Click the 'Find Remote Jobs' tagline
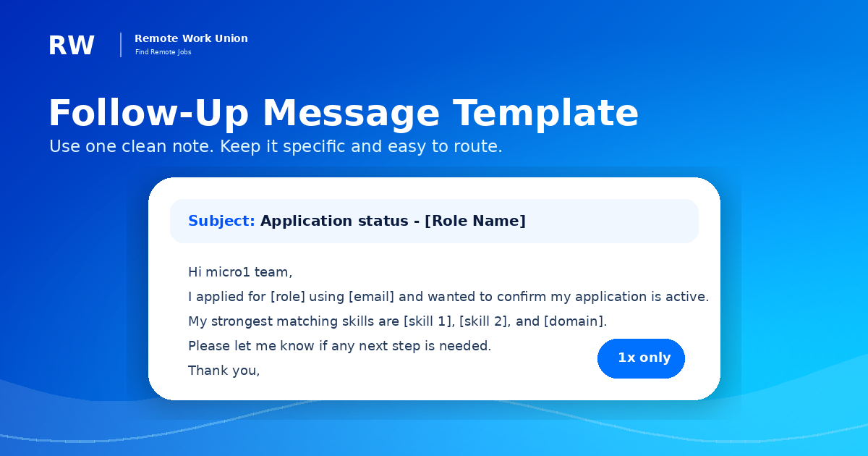Image resolution: width=868 pixels, height=456 pixels. [x=163, y=52]
